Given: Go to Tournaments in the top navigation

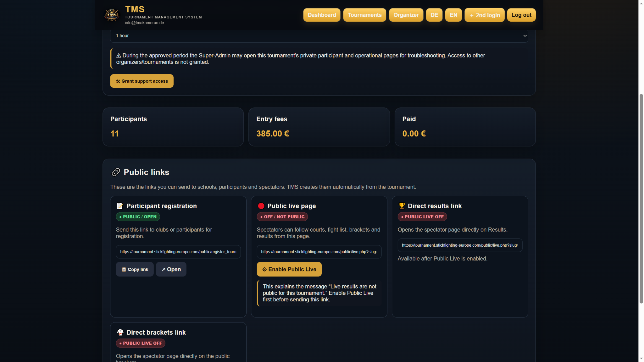Looking at the screenshot, I should point(364,15).
